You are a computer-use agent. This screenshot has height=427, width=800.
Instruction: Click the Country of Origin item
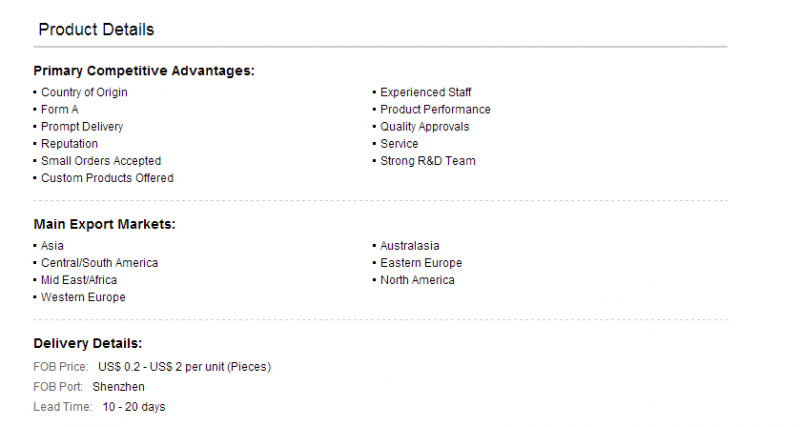[x=84, y=92]
